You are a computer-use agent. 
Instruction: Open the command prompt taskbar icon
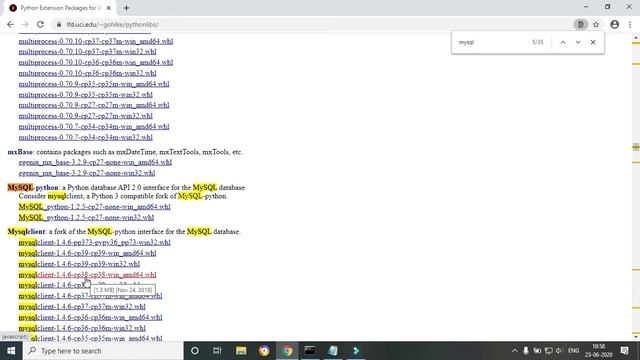[310, 351]
